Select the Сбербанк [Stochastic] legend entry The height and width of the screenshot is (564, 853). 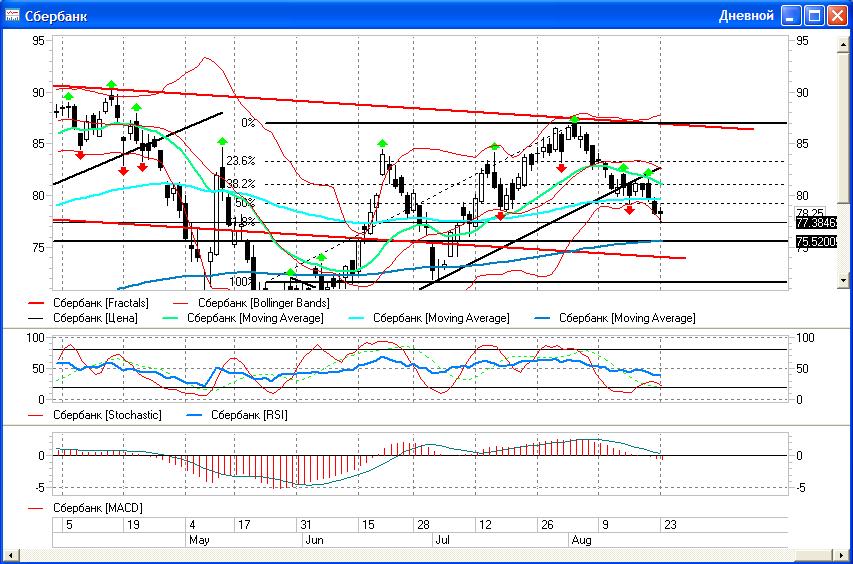coord(95,415)
